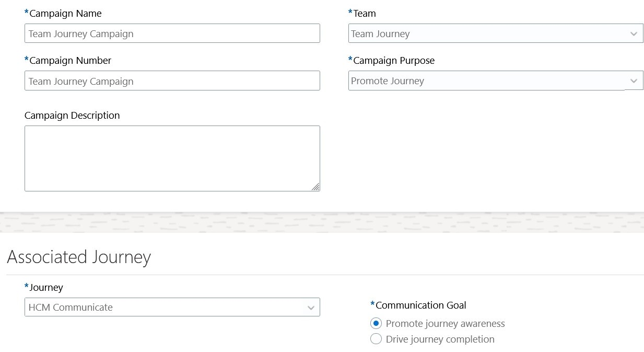Focus the Campaign Number text box

click(x=172, y=81)
